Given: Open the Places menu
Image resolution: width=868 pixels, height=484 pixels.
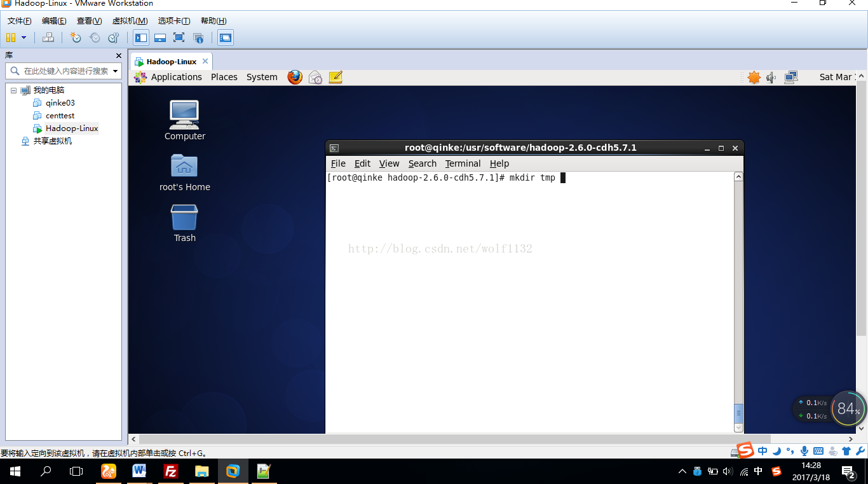Looking at the screenshot, I should (224, 77).
